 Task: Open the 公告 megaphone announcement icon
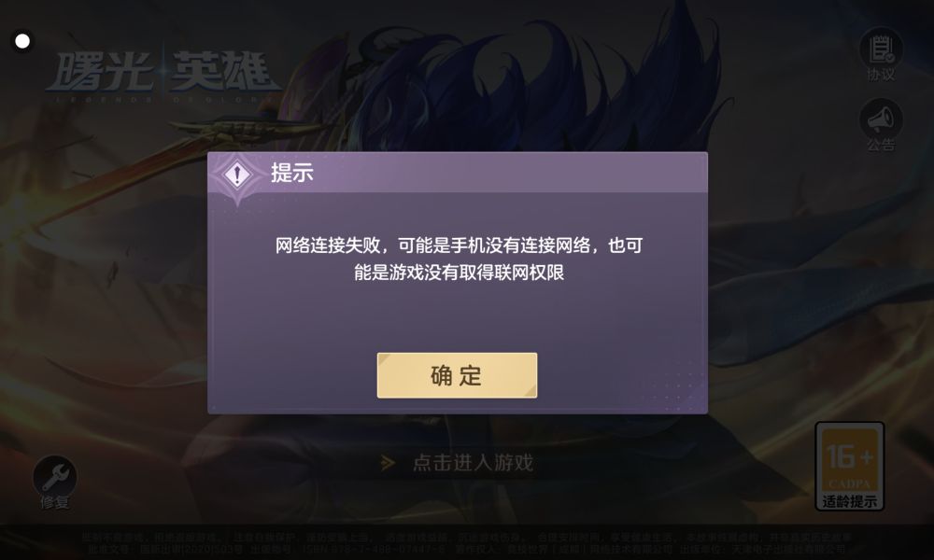[881, 119]
